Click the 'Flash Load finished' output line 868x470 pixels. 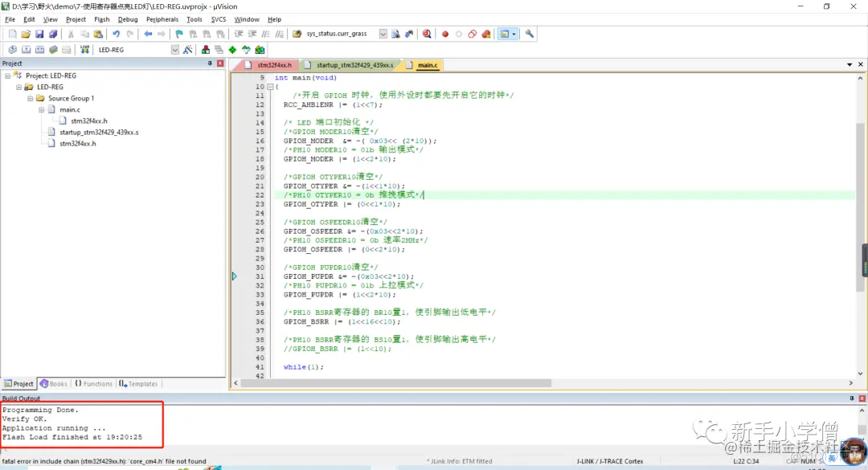72,437
